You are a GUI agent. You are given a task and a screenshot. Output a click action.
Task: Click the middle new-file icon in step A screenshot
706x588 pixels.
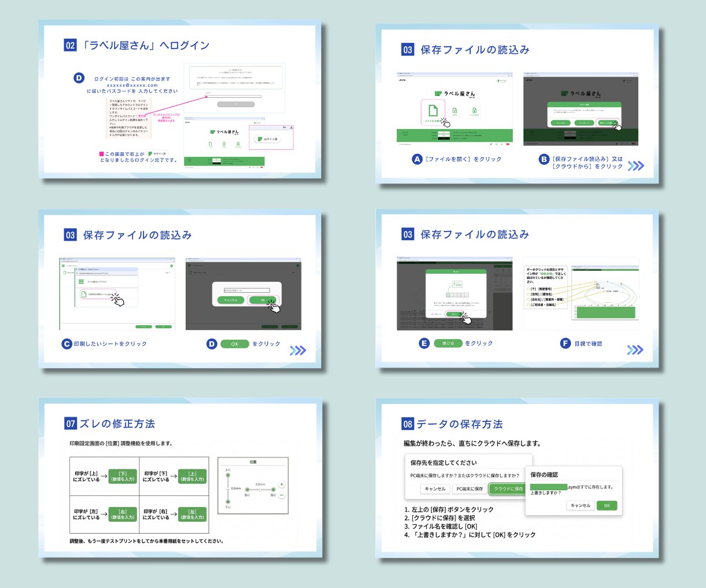tap(455, 110)
